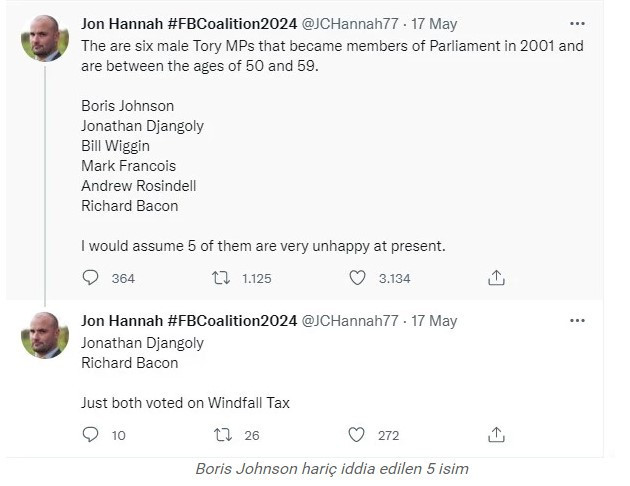The height and width of the screenshot is (486, 630).
Task: Retweet the first tweet with 1.125 retweets
Action: click(222, 278)
